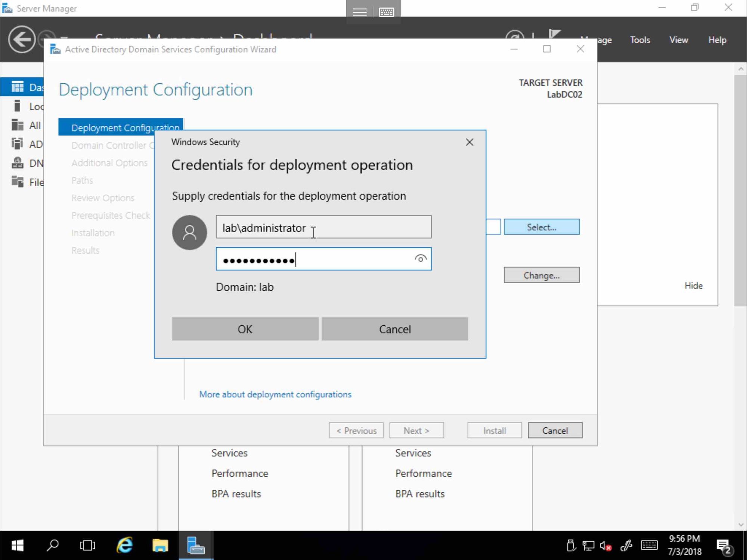Click the touch keyboard tray icon
747x560 pixels.
pyautogui.click(x=649, y=545)
